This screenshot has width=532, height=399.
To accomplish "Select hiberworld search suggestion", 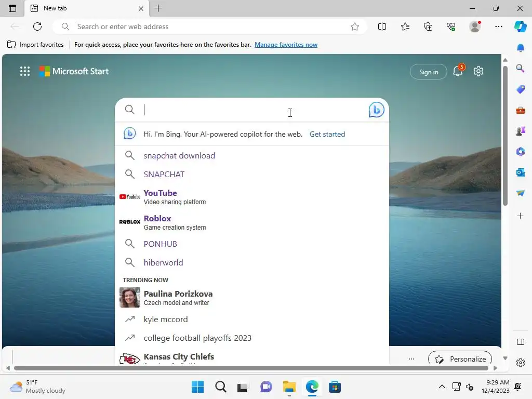I will click(252, 262).
